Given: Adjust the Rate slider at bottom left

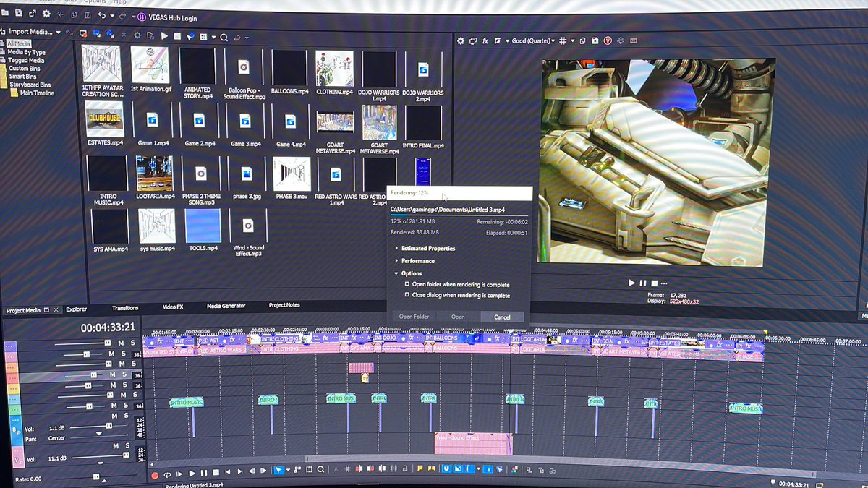Looking at the screenshot, I should pos(96,477).
